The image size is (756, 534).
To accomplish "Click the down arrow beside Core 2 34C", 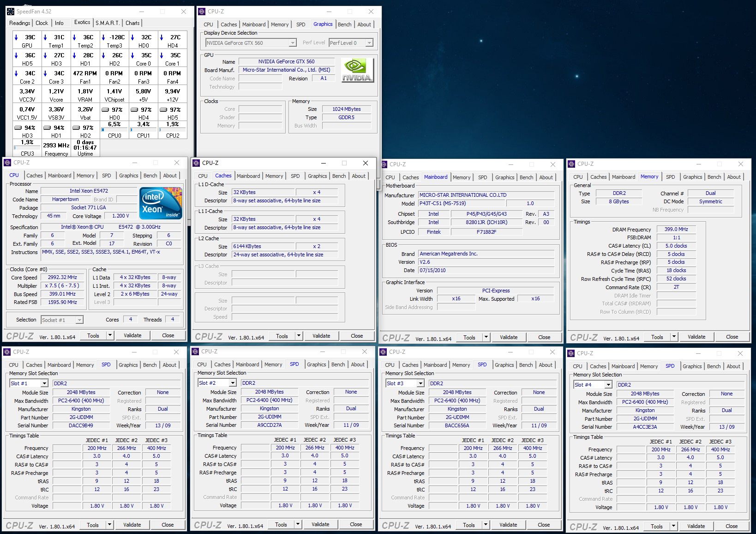I will (16, 73).
